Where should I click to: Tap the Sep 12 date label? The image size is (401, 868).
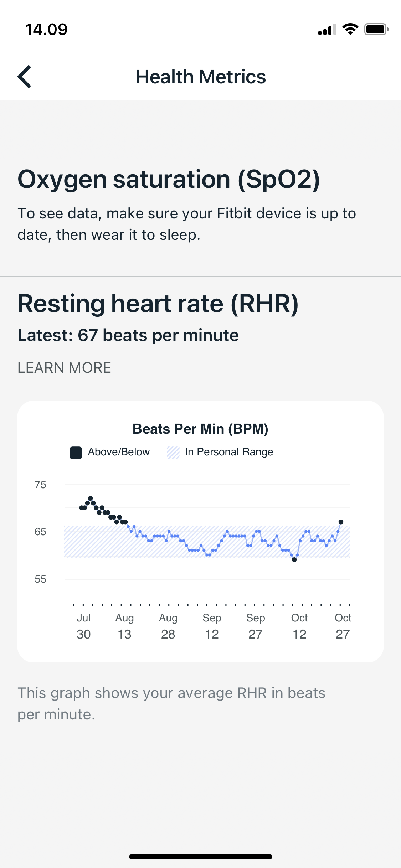[212, 626]
